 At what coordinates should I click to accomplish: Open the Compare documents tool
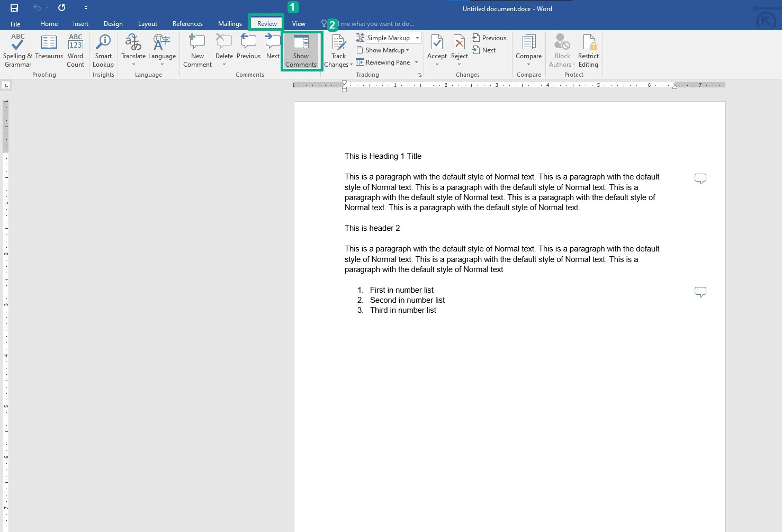tap(528, 50)
